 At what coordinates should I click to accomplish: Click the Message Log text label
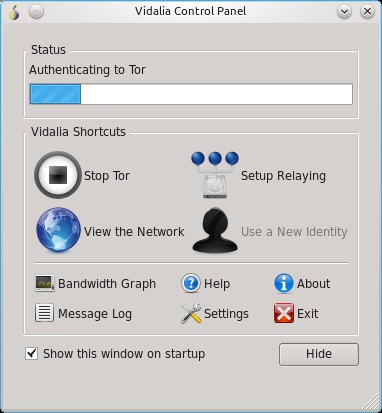point(95,314)
